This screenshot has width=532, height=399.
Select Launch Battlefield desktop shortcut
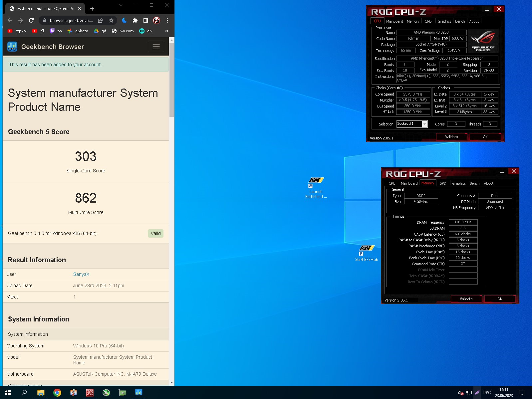316,188
